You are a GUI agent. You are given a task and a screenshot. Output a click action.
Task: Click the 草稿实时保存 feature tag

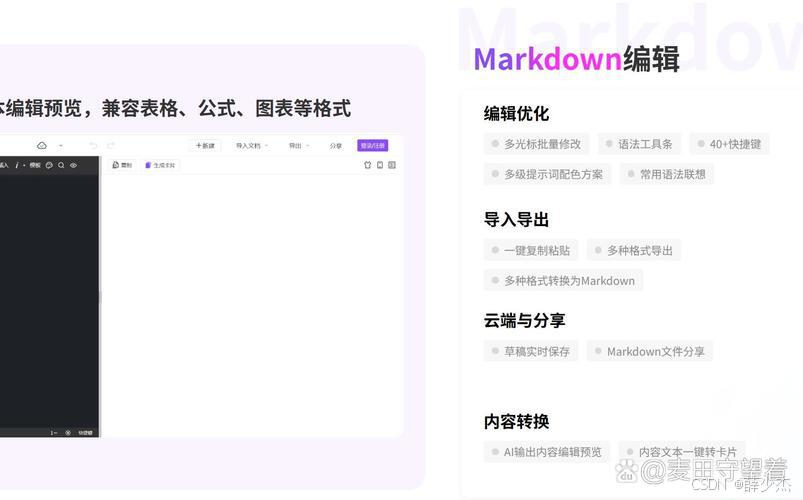pyautogui.click(x=531, y=351)
